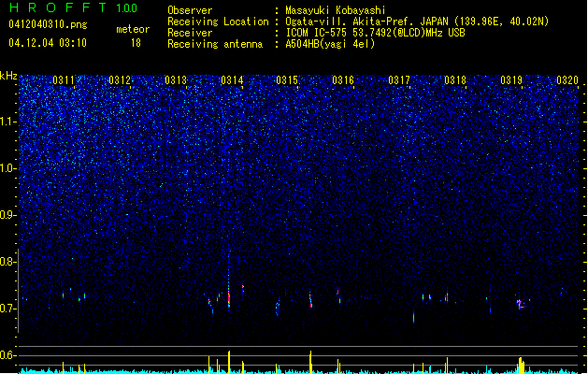The height and width of the screenshot is (374, 588).
Task: Click the 'Observer' field label
Action: [x=190, y=10]
